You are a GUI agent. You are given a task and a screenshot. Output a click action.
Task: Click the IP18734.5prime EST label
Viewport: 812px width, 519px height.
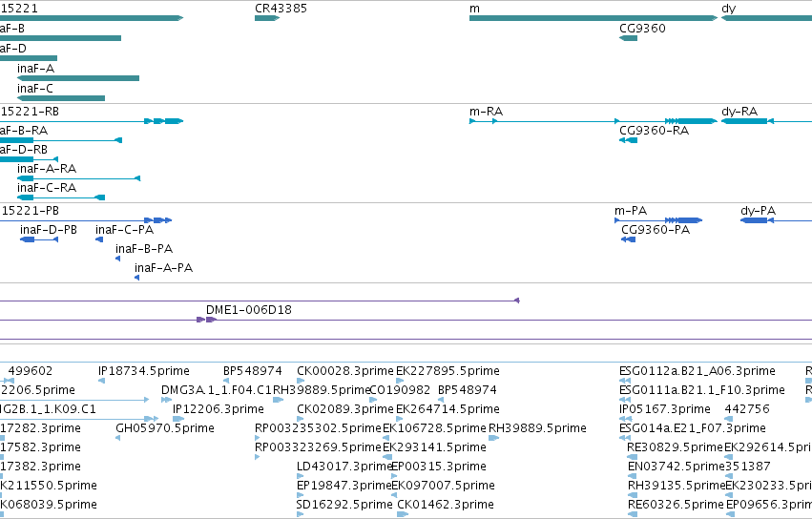144,371
